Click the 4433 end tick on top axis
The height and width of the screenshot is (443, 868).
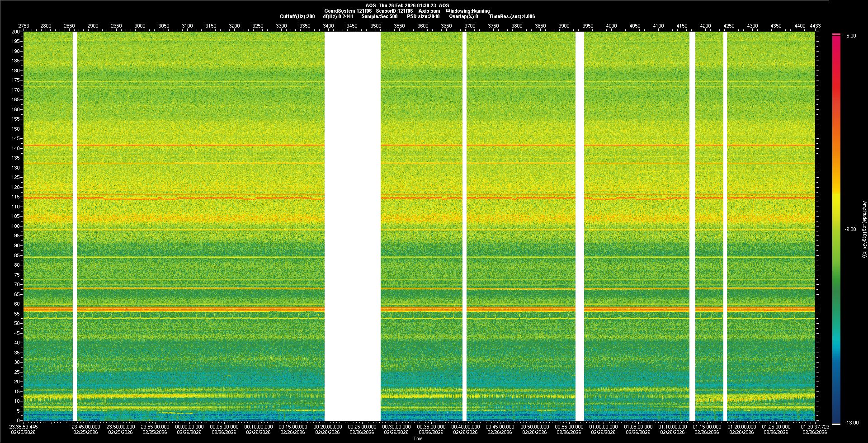(x=815, y=26)
